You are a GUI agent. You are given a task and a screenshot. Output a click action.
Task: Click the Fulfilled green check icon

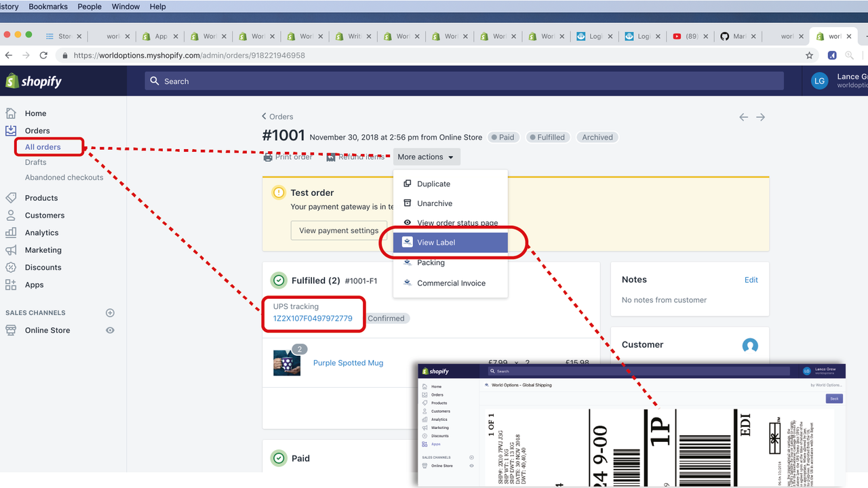[x=279, y=280]
